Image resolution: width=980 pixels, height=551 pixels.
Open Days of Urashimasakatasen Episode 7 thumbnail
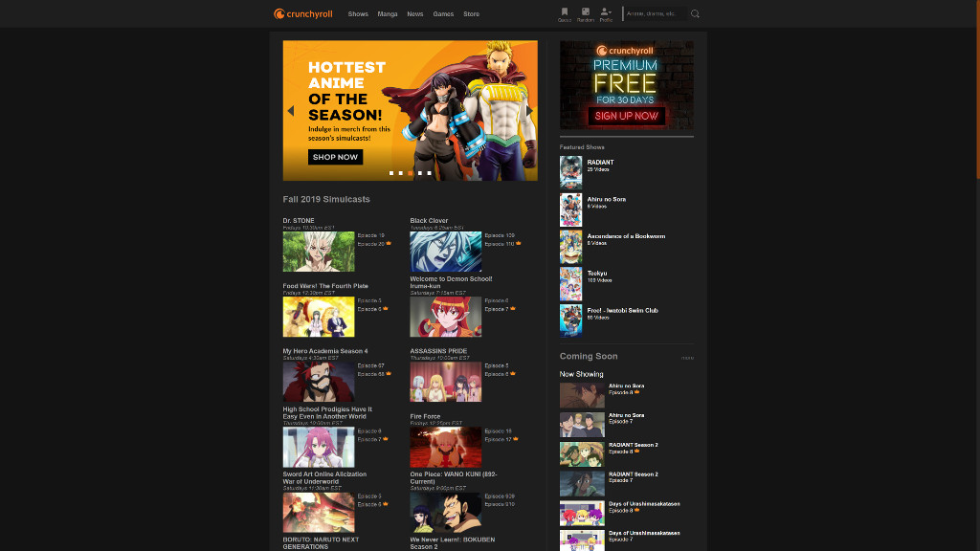coord(582,540)
